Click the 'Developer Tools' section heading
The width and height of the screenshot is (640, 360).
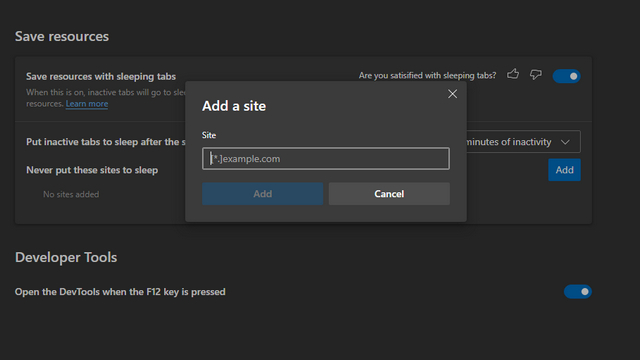pyautogui.click(x=66, y=257)
